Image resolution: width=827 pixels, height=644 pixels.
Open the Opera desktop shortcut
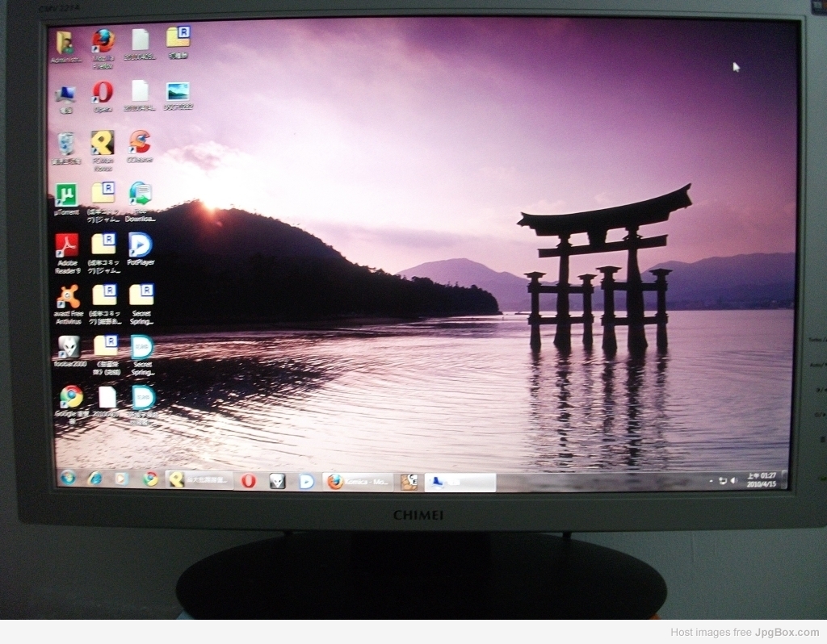tap(103, 92)
